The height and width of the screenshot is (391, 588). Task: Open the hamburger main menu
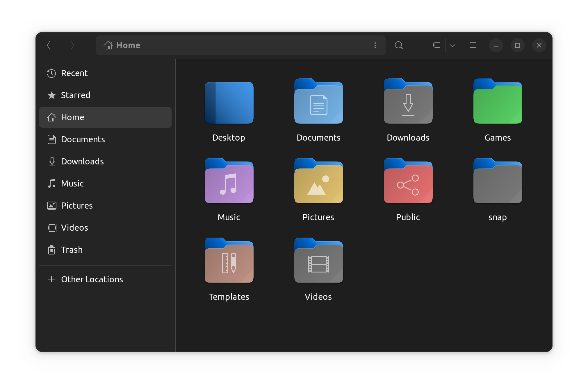(473, 45)
